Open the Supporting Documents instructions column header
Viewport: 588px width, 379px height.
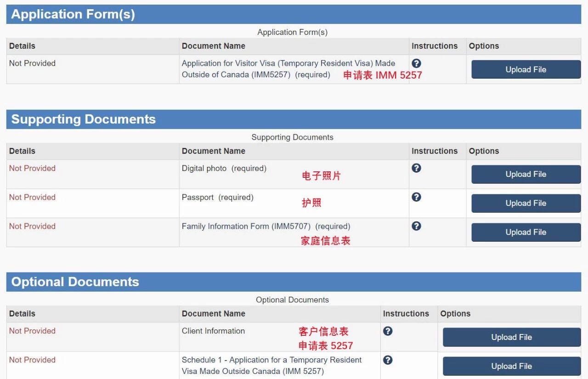tap(434, 151)
